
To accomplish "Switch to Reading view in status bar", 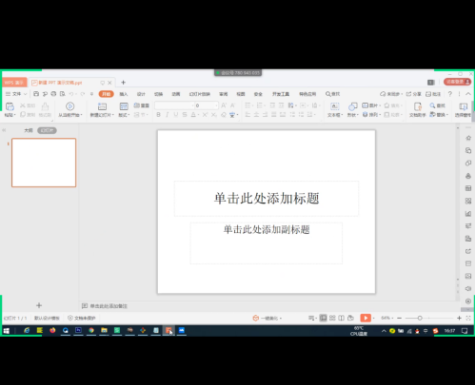I will tap(341, 318).
